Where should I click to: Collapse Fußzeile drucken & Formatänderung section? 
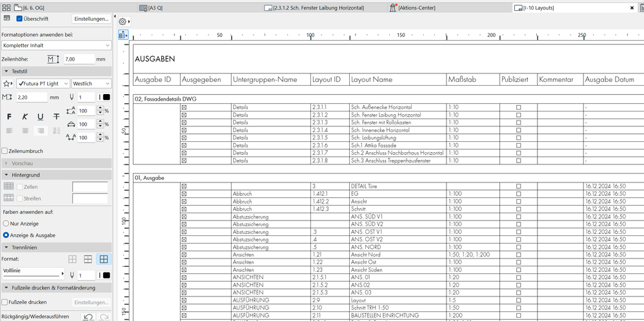coord(56,287)
